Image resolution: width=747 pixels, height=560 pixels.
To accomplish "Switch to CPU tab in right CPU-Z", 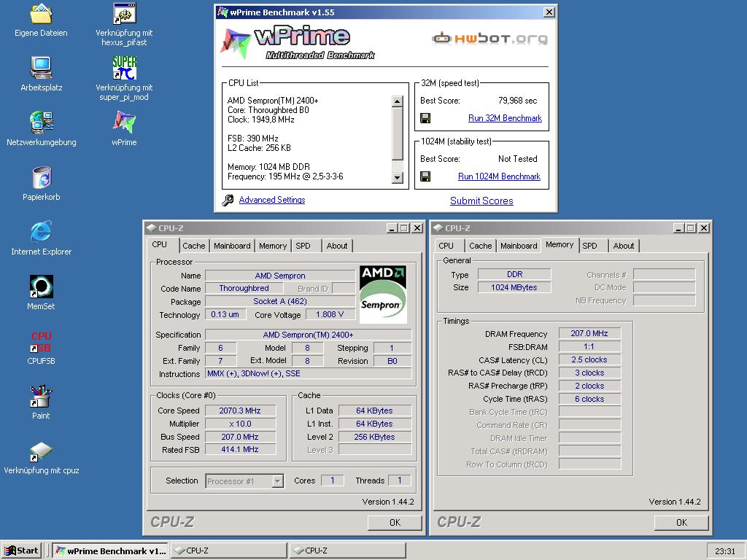I will [x=446, y=246].
